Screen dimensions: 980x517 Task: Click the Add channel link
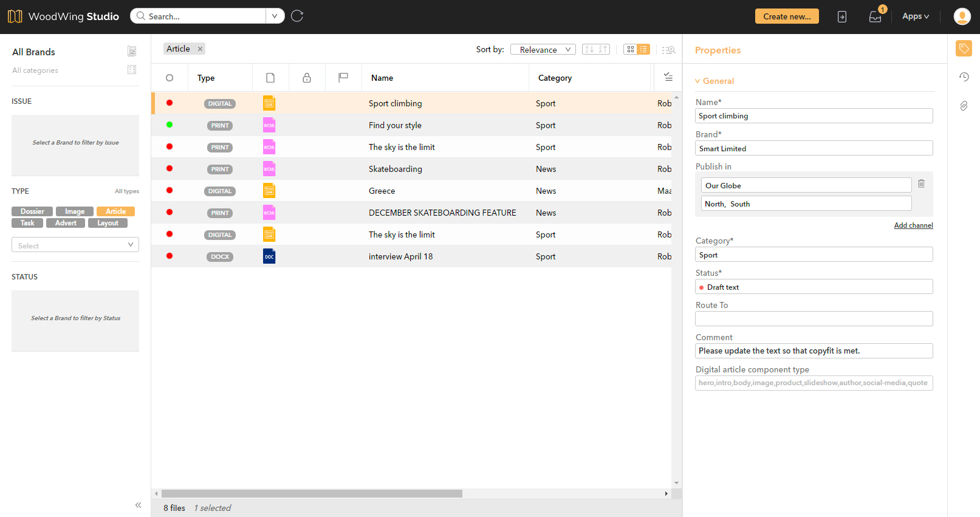(913, 225)
